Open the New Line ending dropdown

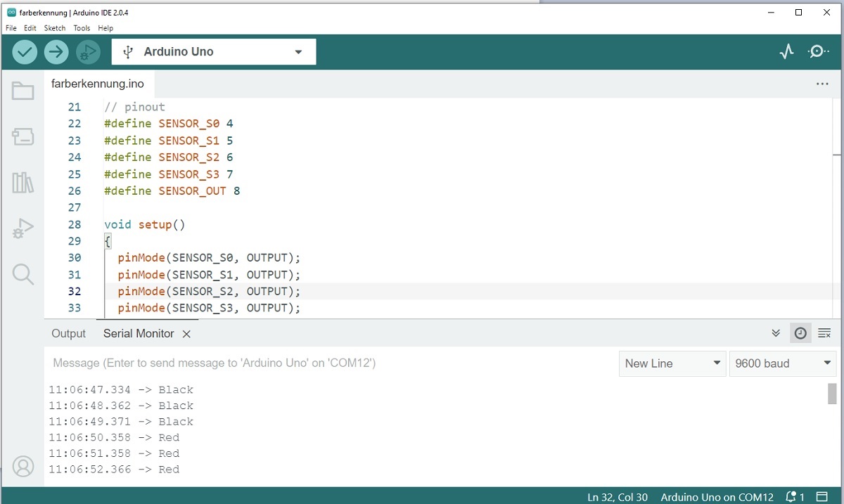point(672,363)
